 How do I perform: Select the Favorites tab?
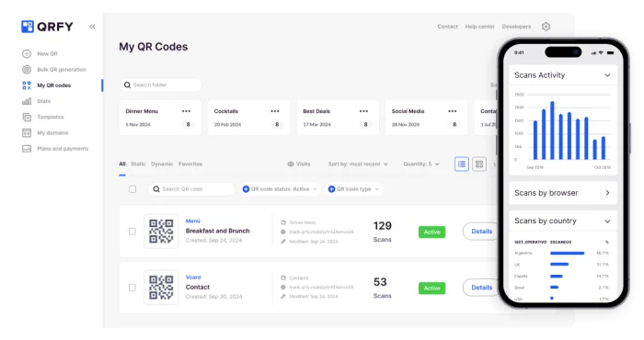click(190, 164)
